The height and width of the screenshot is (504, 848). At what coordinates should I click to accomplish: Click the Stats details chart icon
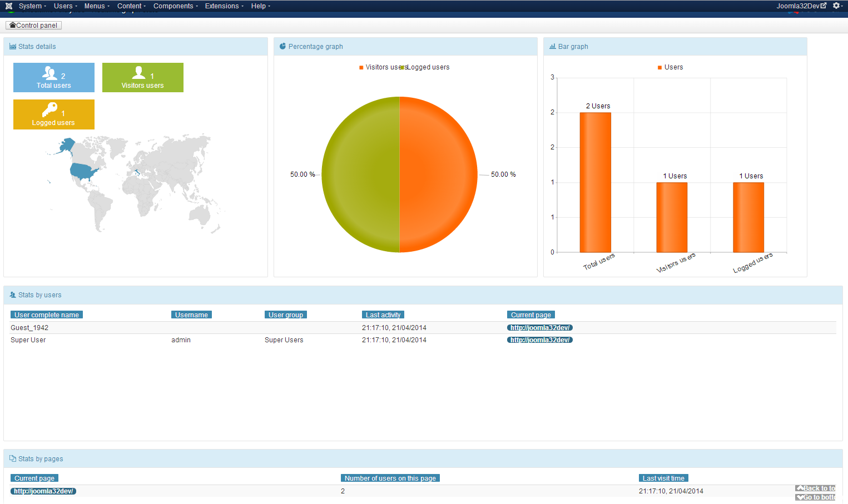tap(13, 47)
